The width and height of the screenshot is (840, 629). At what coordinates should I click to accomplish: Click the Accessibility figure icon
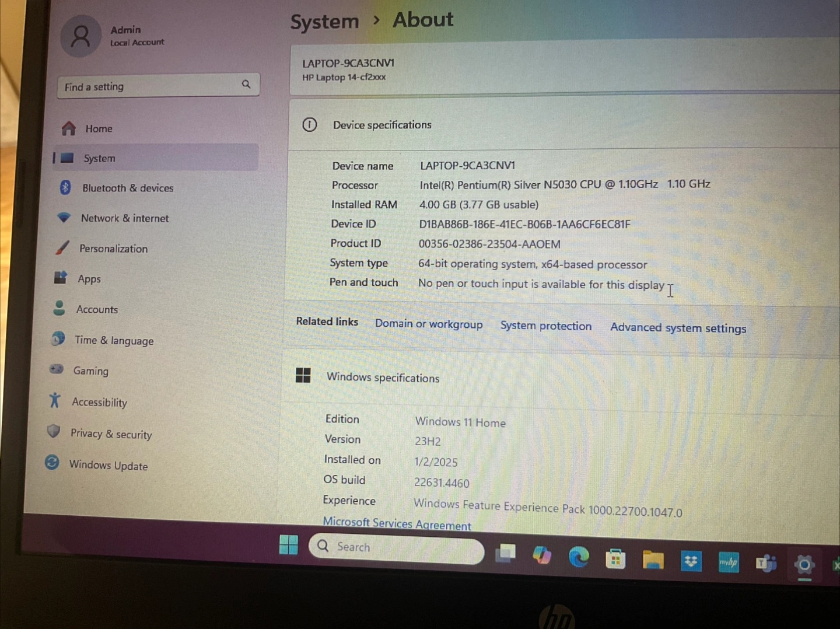click(55, 400)
